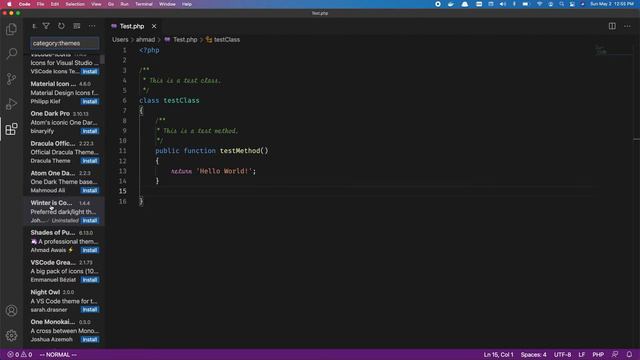Change language mode via PHP status

tap(598, 355)
